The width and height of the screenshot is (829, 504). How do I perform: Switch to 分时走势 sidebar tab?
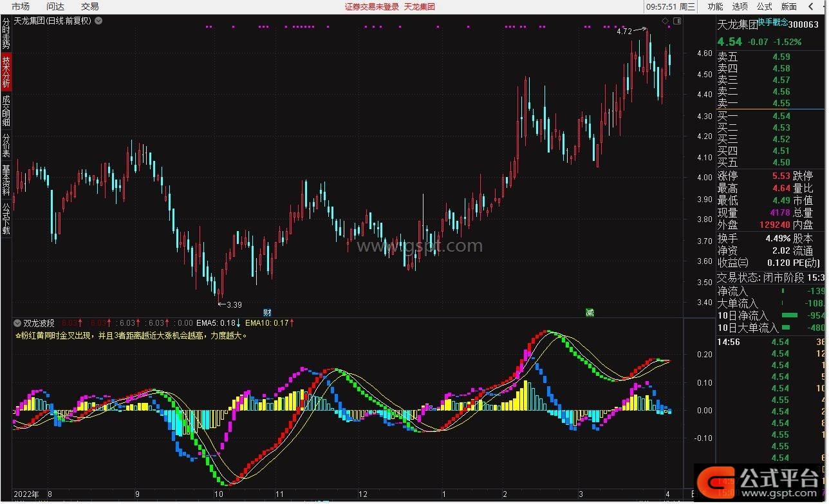point(6,34)
